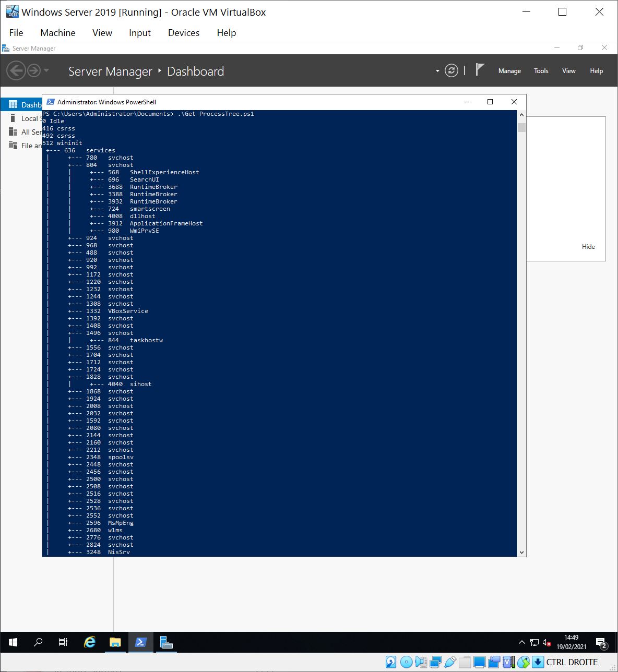Click the Server Manager back arrow
This screenshot has height=672, width=618.
[16, 70]
